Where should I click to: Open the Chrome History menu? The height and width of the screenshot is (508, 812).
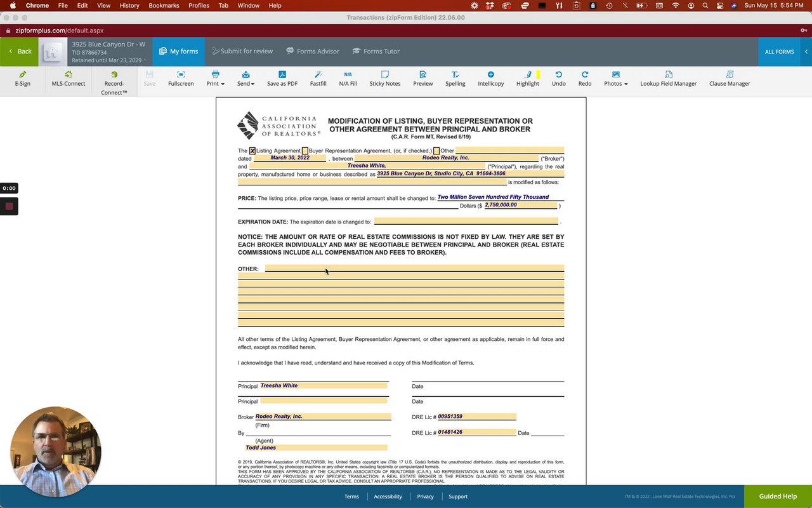tap(129, 6)
